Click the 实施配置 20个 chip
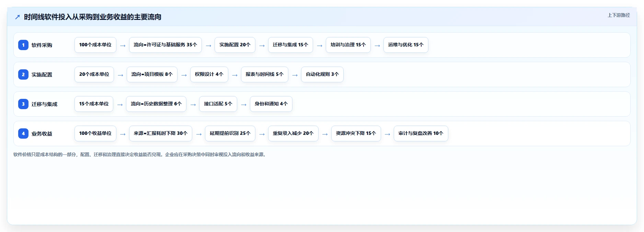 click(x=235, y=45)
